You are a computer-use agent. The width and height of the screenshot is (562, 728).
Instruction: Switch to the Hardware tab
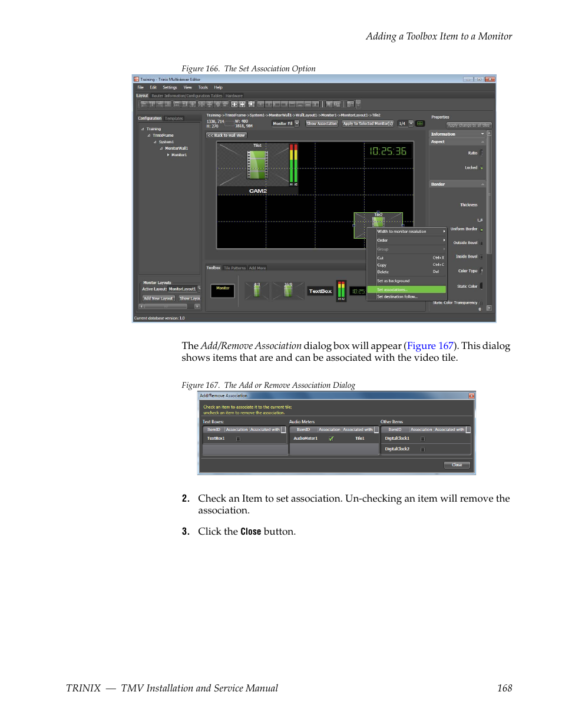[x=234, y=95]
